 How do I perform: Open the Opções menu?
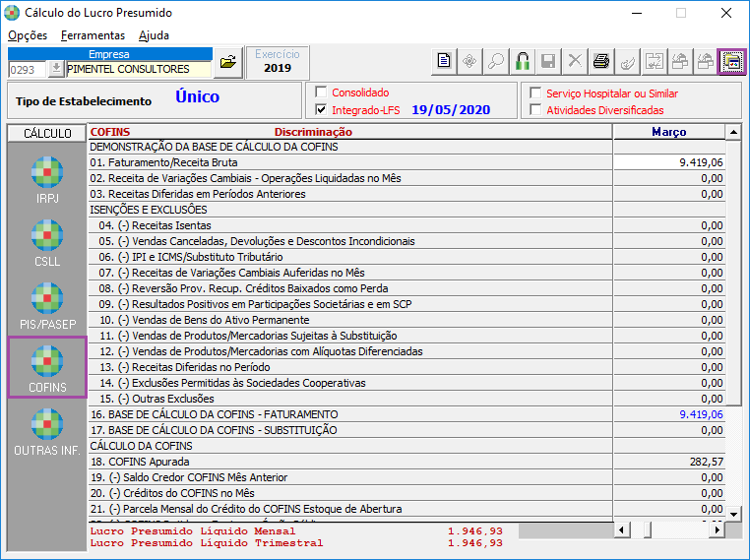(28, 35)
